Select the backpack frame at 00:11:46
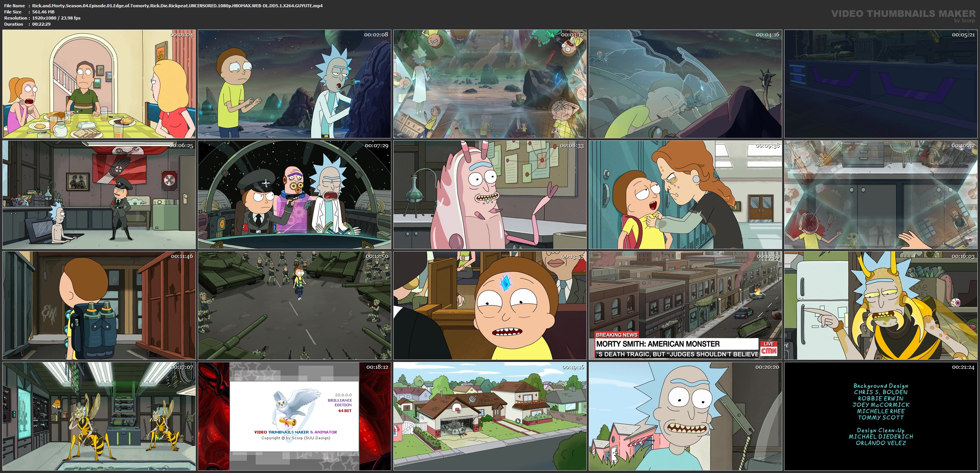 click(x=99, y=305)
